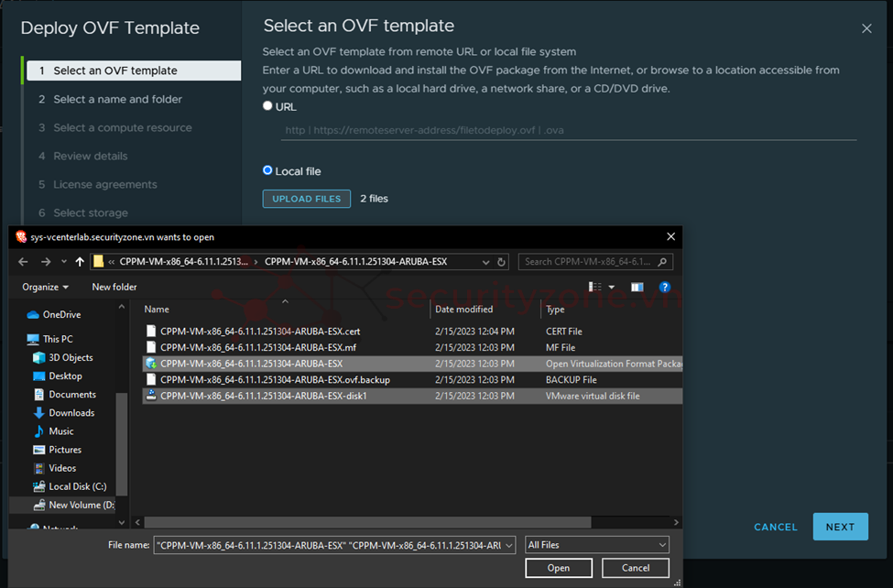Open the Organize menu
Screen dimensions: 893x588
click(46, 288)
